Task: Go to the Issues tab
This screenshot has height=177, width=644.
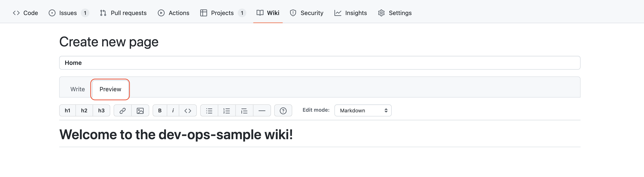Action: (x=68, y=13)
